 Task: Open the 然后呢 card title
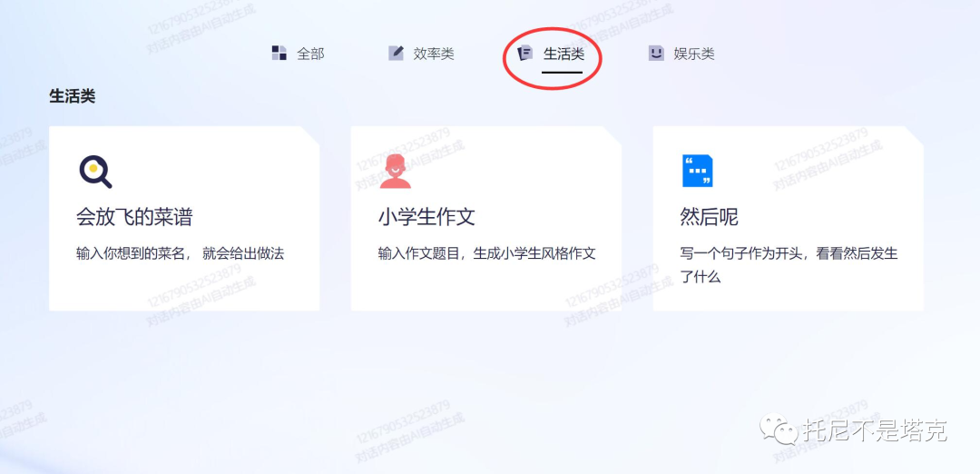tap(709, 217)
